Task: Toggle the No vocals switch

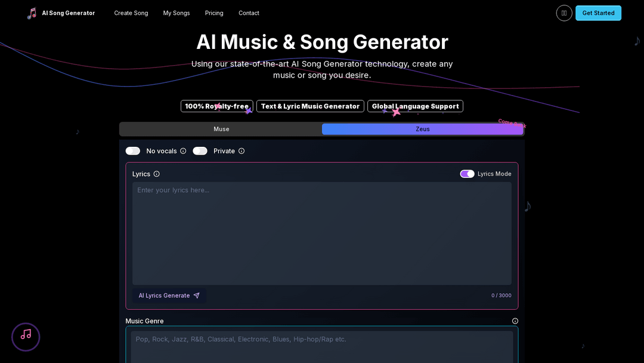Action: (133, 151)
